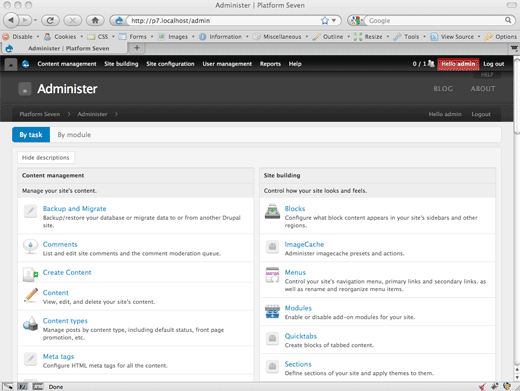
Task: Bookmark page with the star icon
Action: [324, 21]
